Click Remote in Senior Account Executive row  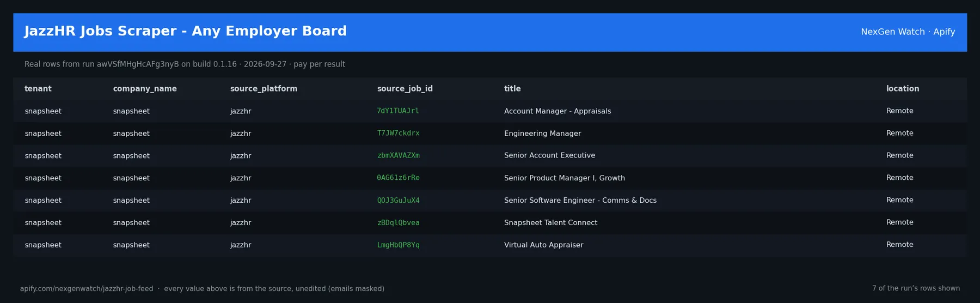[900, 156]
